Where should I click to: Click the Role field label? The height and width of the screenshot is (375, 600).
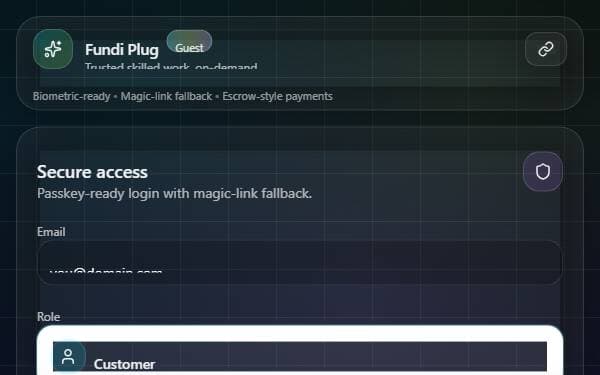click(x=49, y=317)
